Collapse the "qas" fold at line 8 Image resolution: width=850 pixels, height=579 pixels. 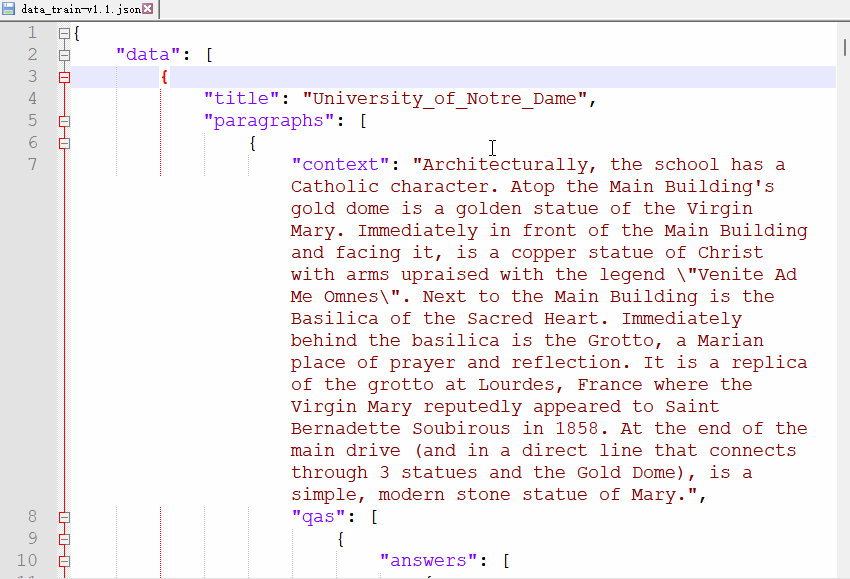(x=65, y=517)
